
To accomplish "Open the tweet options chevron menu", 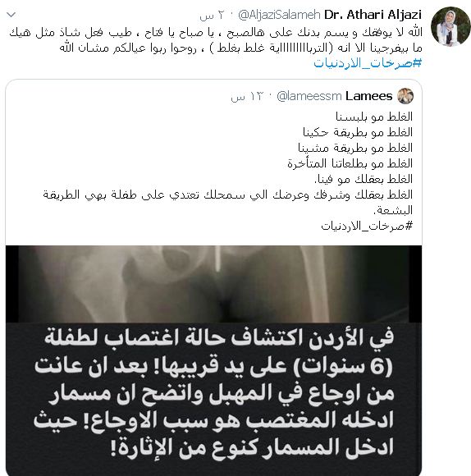I will click(11, 14).
